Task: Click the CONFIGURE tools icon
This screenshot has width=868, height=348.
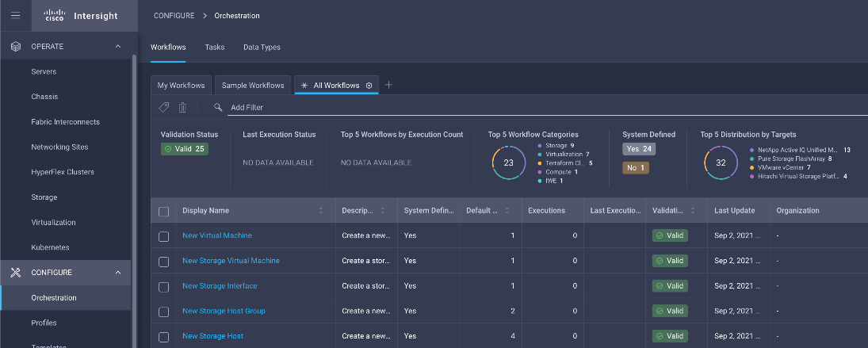Action: tap(16, 272)
